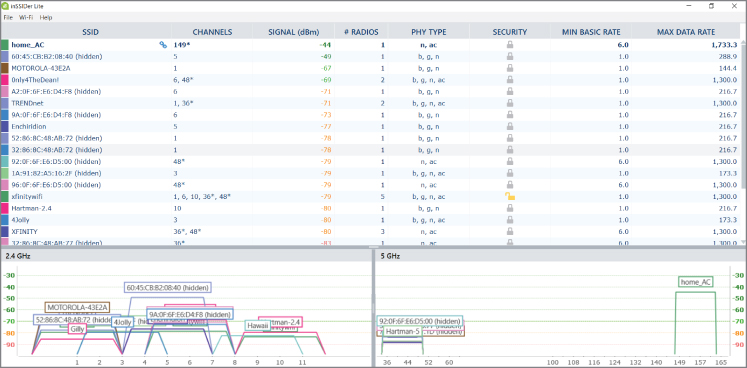Image resolution: width=747 pixels, height=368 pixels.
Task: Click the 1,733.3 max data rate value
Action: (725, 45)
